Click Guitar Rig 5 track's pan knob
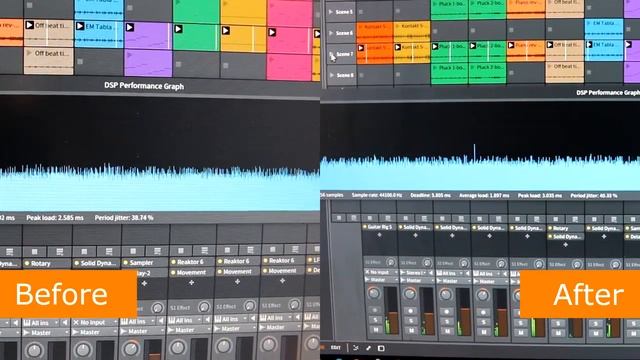Viewport: 640px width, 360px height. (x=373, y=293)
